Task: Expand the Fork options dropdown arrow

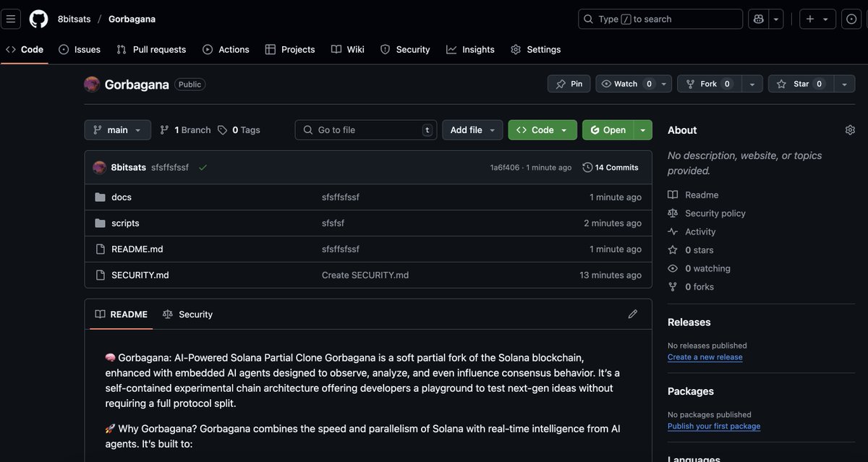Action: click(x=752, y=84)
